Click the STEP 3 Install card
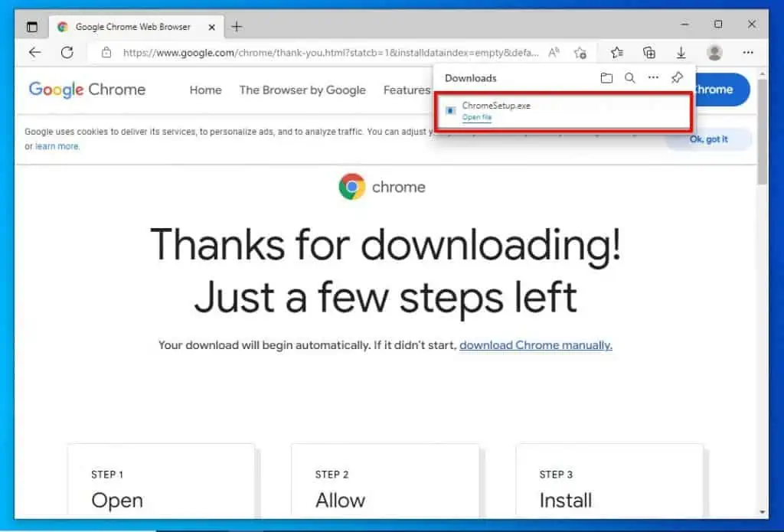 tap(609, 480)
